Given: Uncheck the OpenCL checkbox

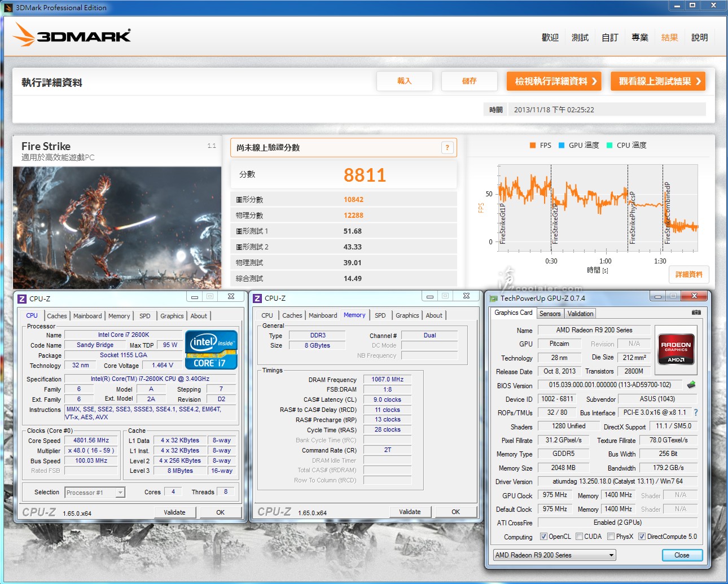Looking at the screenshot, I should pyautogui.click(x=543, y=537).
